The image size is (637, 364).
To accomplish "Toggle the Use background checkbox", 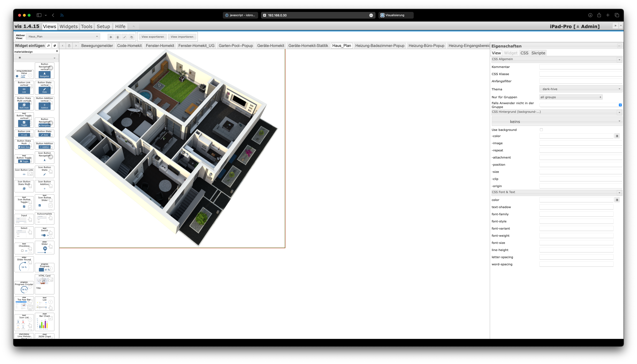I will click(x=541, y=130).
